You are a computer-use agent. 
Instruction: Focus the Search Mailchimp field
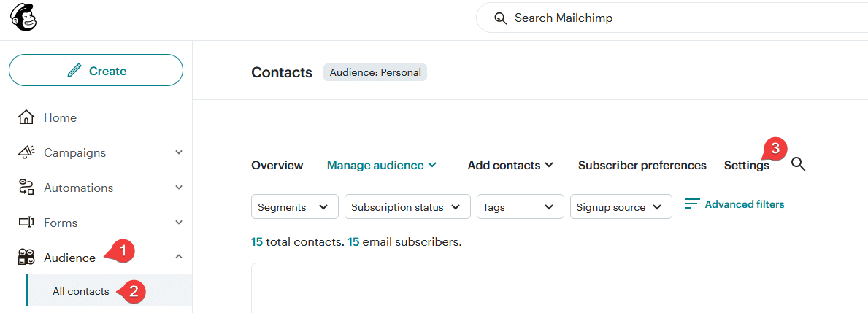(x=657, y=18)
